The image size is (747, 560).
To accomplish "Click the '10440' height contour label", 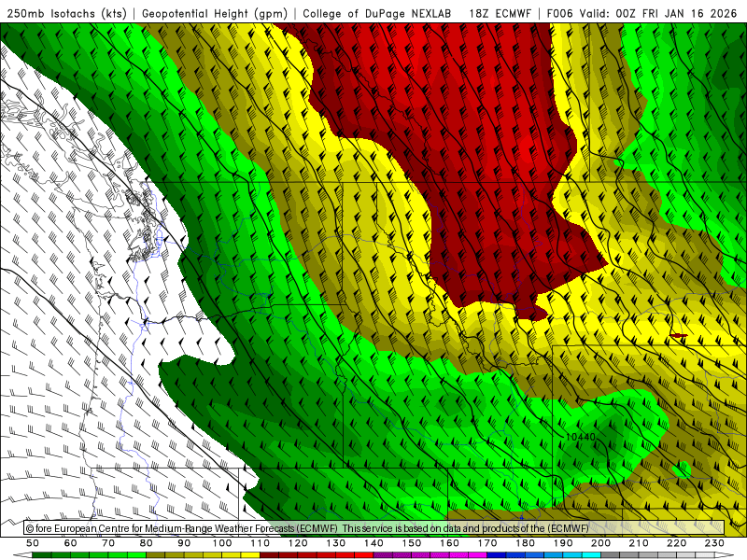I will coord(581,437).
